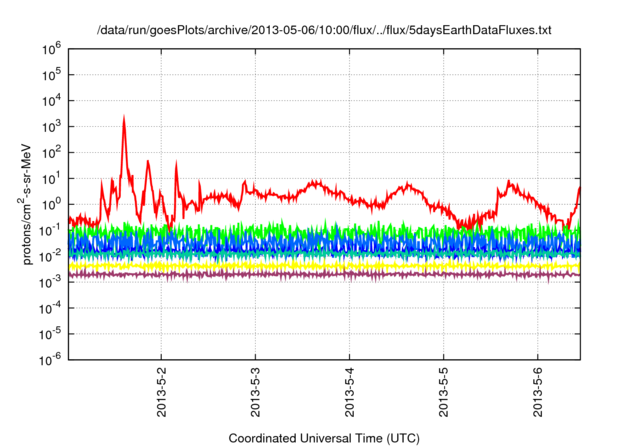Click the 10^6 y-axis tick label
The image size is (640, 448).
click(51, 49)
